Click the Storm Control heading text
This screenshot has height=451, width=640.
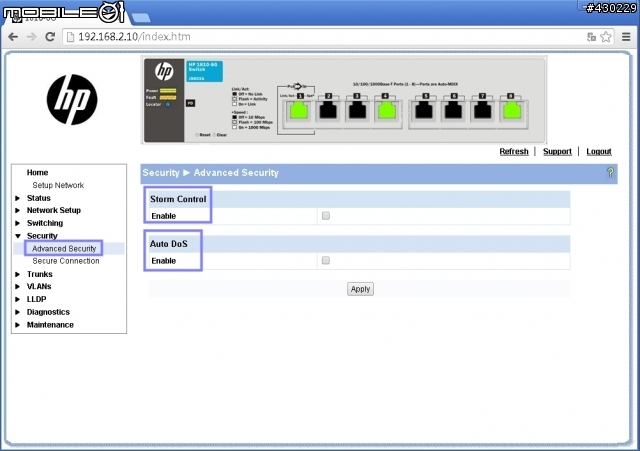(178, 199)
